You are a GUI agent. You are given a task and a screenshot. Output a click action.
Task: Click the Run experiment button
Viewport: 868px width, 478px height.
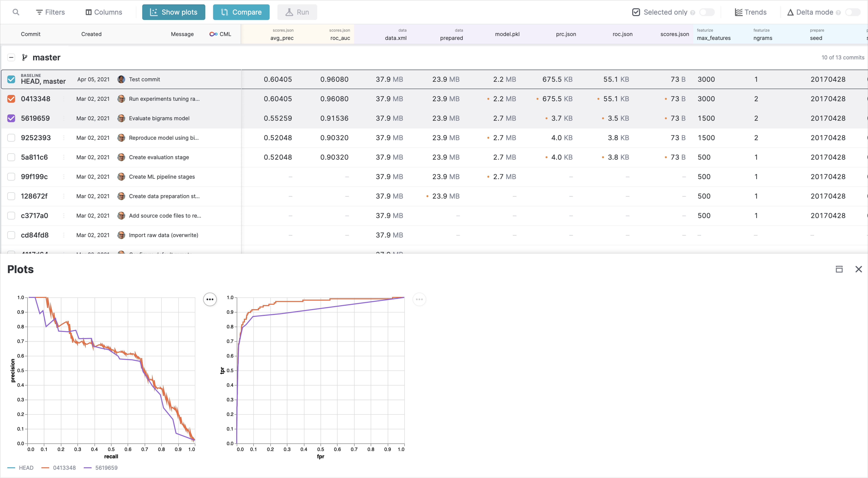[297, 12]
